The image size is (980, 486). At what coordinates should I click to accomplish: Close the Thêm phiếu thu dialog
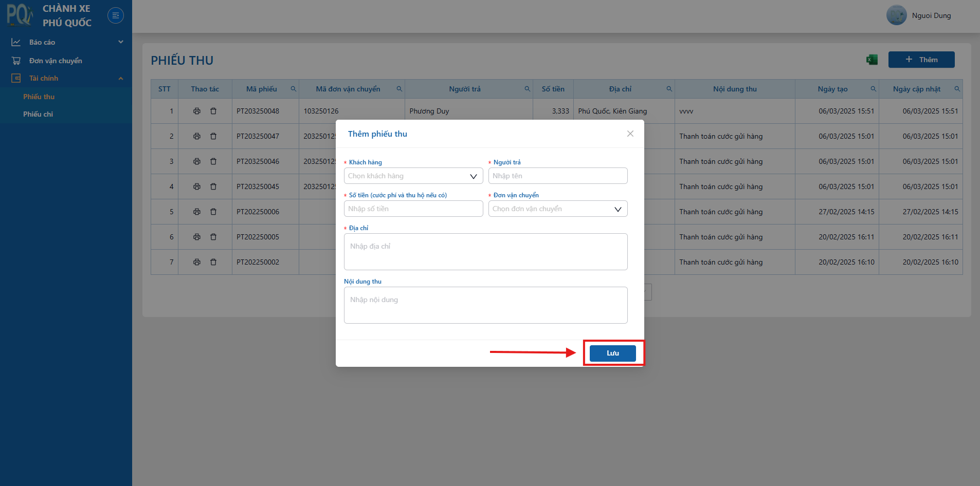pyautogui.click(x=630, y=134)
